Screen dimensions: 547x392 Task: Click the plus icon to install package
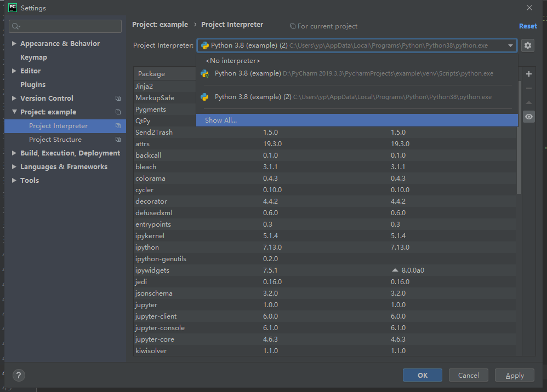click(x=529, y=74)
